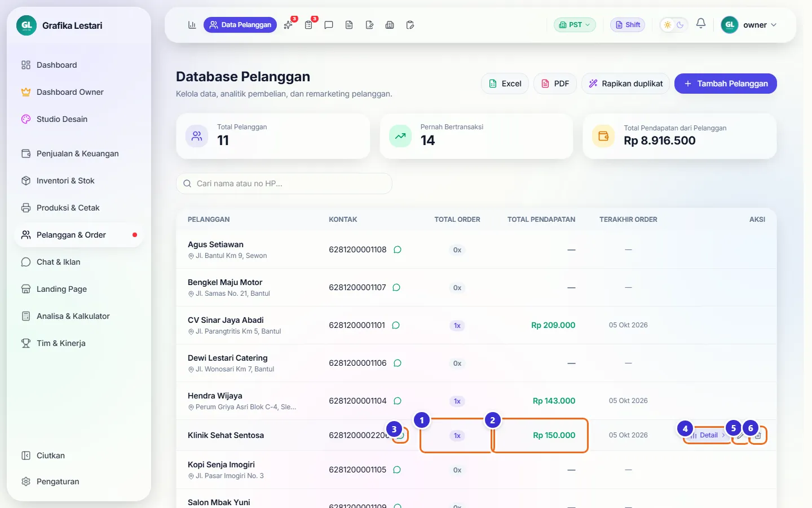Click chat icon beside Dewi Lestari Catering's number
Viewport: 812px width, 508px height.
pos(398,363)
